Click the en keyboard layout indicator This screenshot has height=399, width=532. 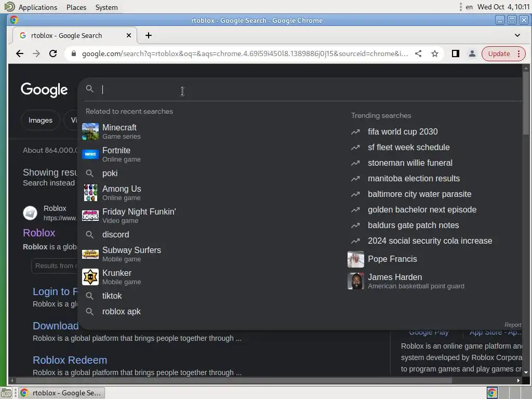tap(469, 7)
